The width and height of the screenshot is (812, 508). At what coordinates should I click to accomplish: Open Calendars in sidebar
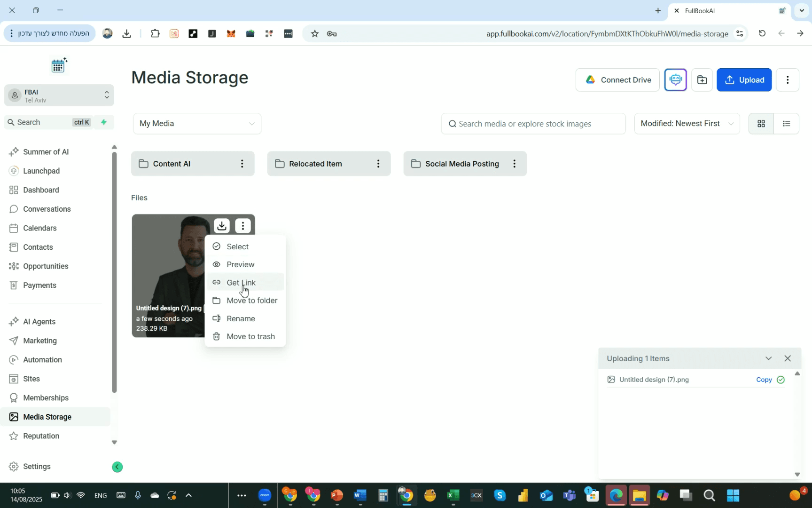coord(40,228)
